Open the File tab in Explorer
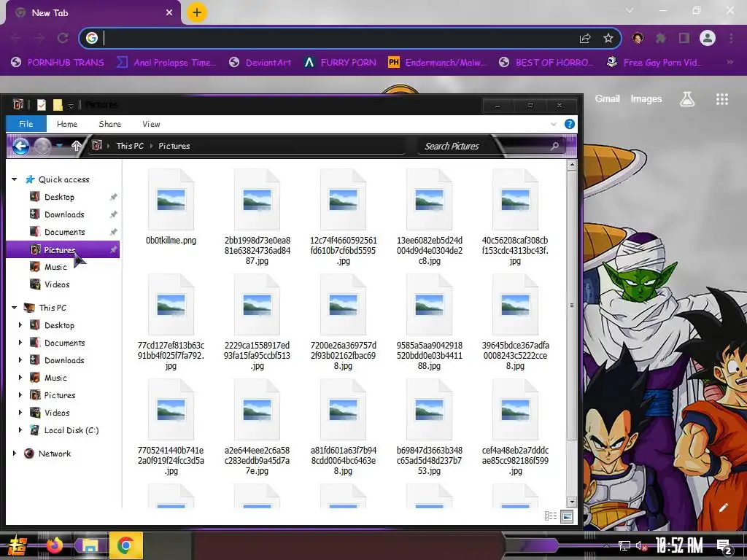 (26, 124)
